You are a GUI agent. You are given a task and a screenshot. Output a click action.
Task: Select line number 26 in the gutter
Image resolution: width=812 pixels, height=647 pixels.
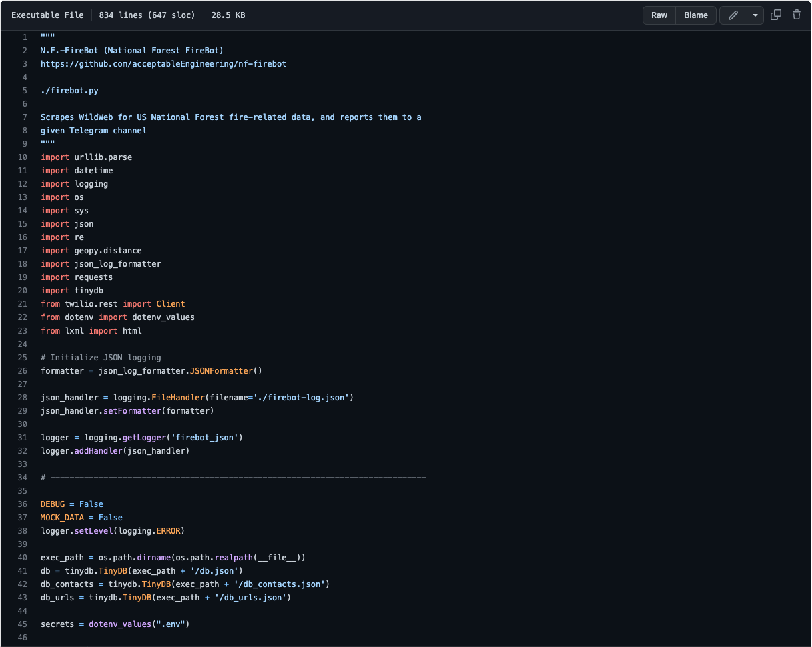tap(25, 371)
